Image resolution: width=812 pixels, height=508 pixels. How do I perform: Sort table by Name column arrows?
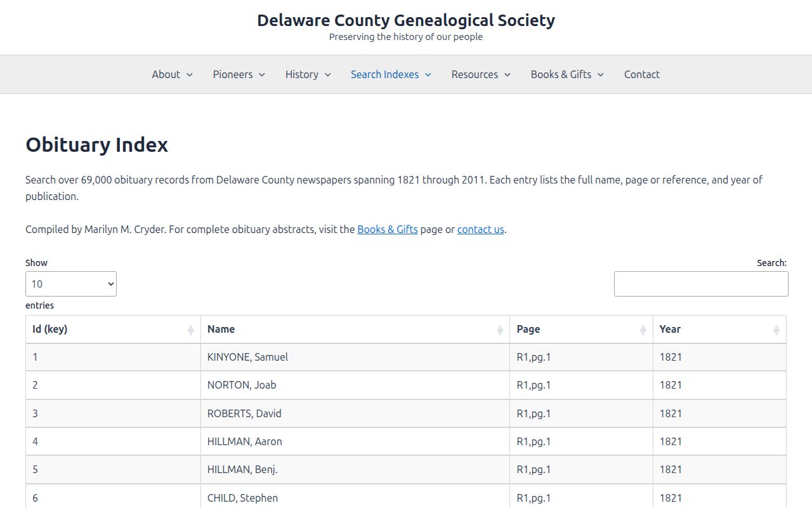[x=500, y=330]
